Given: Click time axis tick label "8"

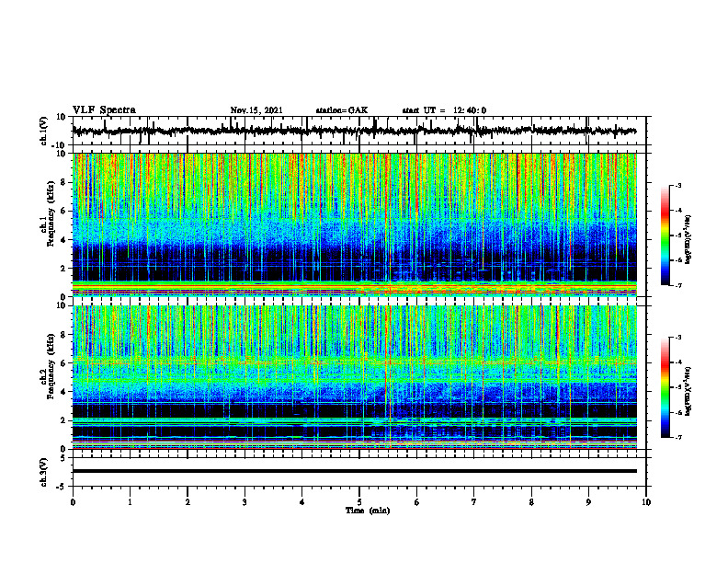Looking at the screenshot, I should (x=531, y=502).
